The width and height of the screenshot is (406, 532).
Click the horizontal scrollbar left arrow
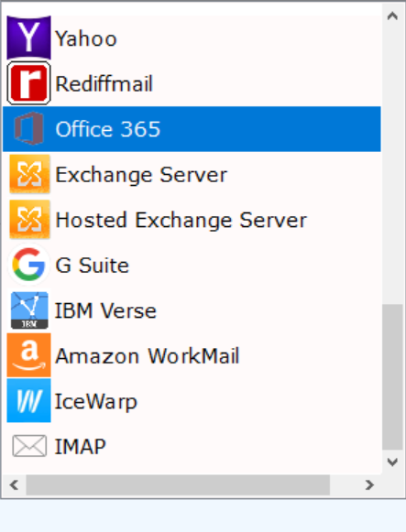14,484
